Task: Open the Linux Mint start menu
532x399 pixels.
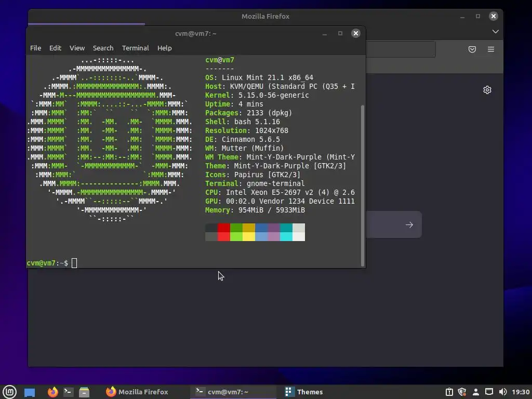Action: (9, 392)
